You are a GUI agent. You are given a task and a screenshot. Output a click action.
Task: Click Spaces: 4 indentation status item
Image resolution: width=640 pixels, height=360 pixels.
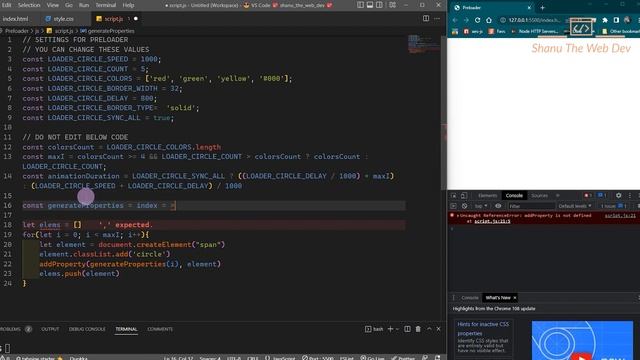coord(210,358)
